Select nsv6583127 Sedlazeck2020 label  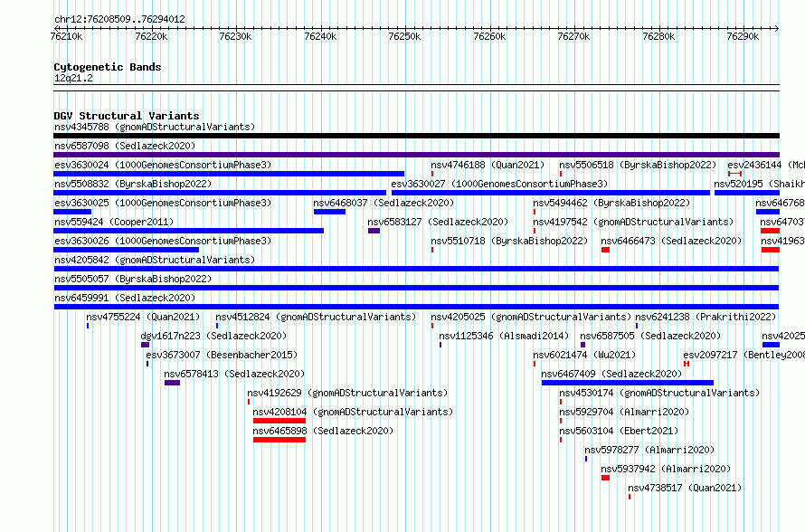[x=438, y=222]
